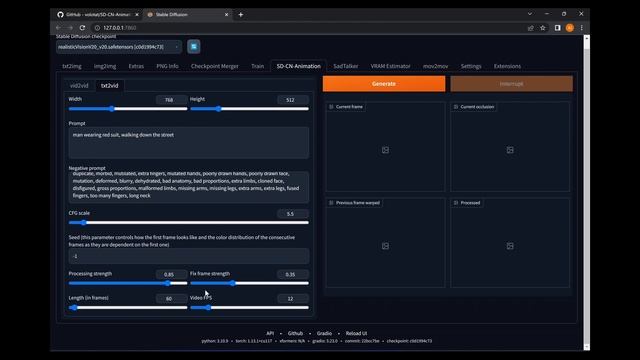
Task: Open a new browser tab
Action: 241,15
